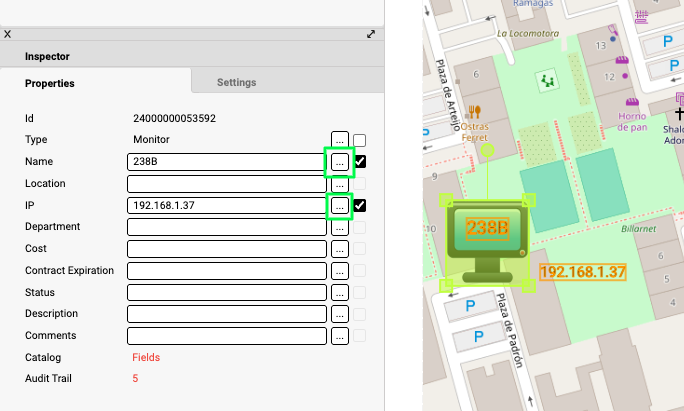The width and height of the screenshot is (684, 411).
Task: Enable the Type field checkbox
Action: tap(360, 140)
